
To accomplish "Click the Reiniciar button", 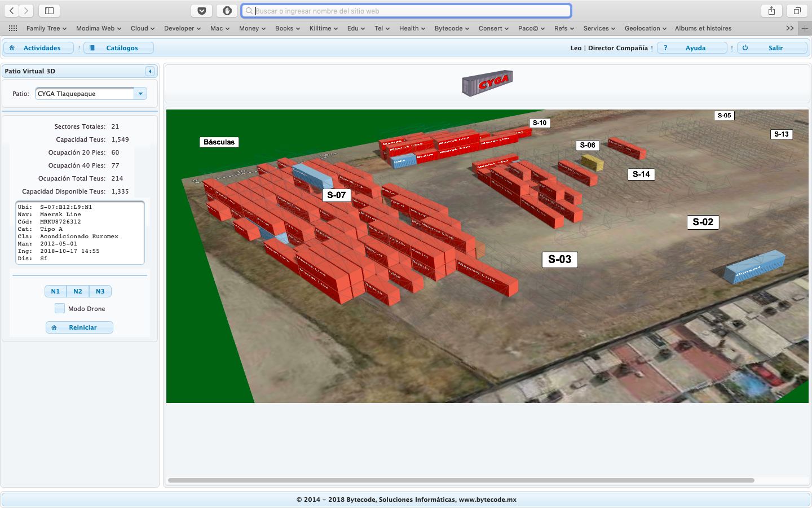I will [x=80, y=327].
